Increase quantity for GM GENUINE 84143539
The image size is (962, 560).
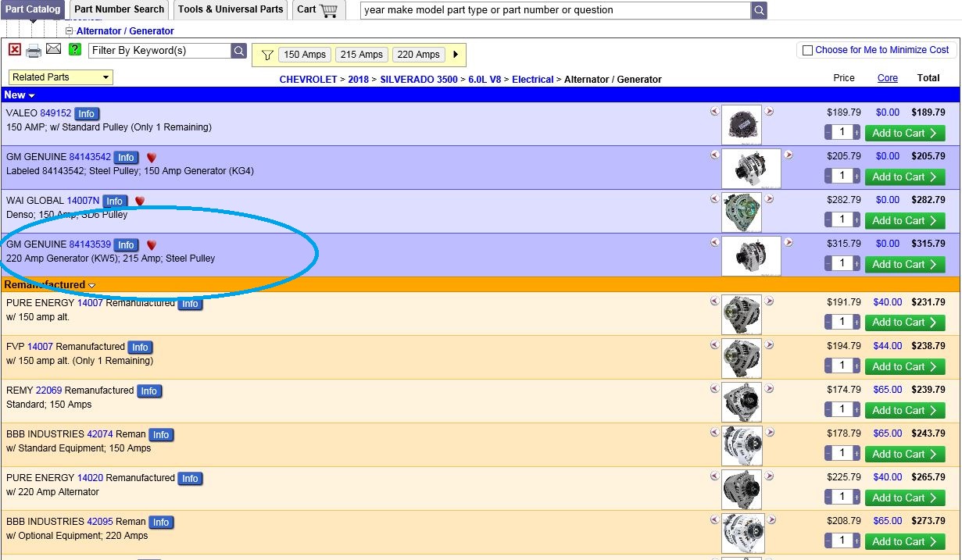click(x=857, y=264)
